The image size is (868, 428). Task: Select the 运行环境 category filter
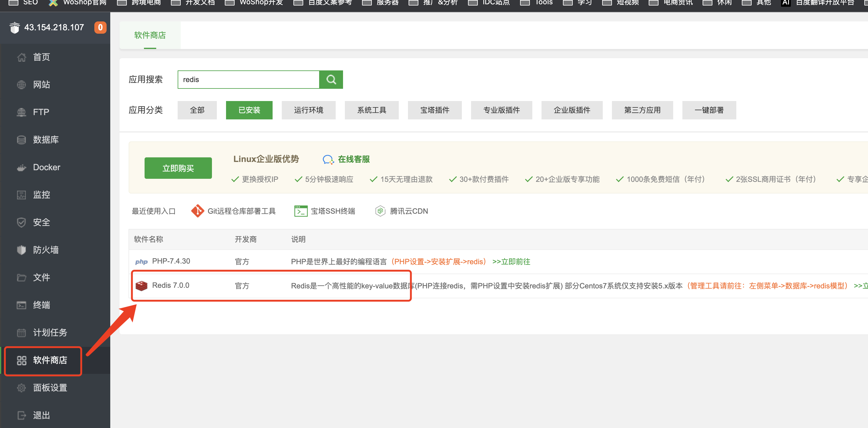(308, 110)
